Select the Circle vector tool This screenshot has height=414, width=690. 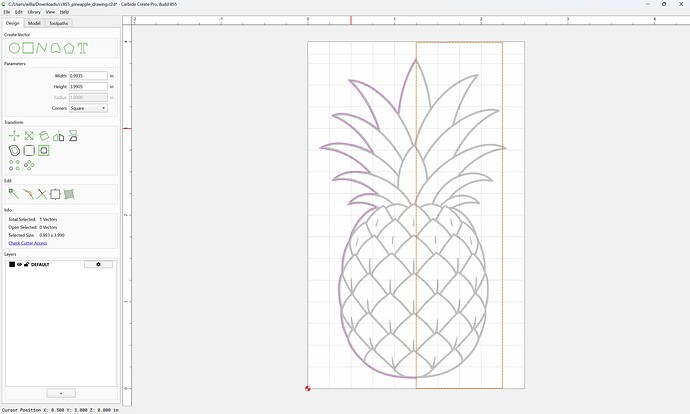tap(14, 48)
